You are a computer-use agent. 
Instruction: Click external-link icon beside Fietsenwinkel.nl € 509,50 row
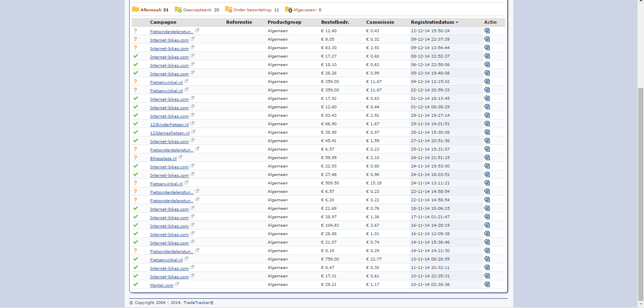tap(186, 182)
